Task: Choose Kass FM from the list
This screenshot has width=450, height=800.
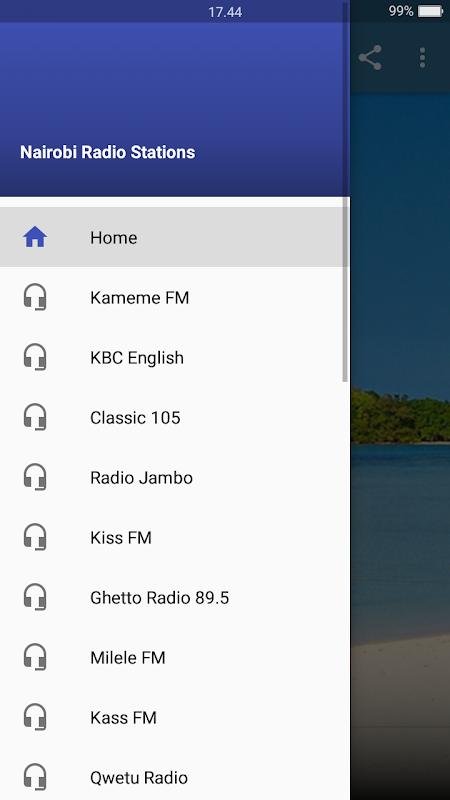Action: pos(175,717)
